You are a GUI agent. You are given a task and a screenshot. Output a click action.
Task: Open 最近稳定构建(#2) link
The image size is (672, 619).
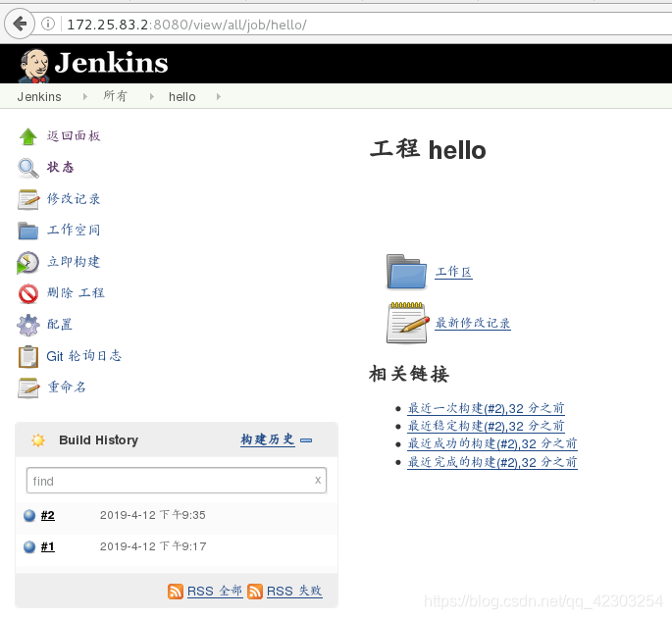click(x=486, y=427)
